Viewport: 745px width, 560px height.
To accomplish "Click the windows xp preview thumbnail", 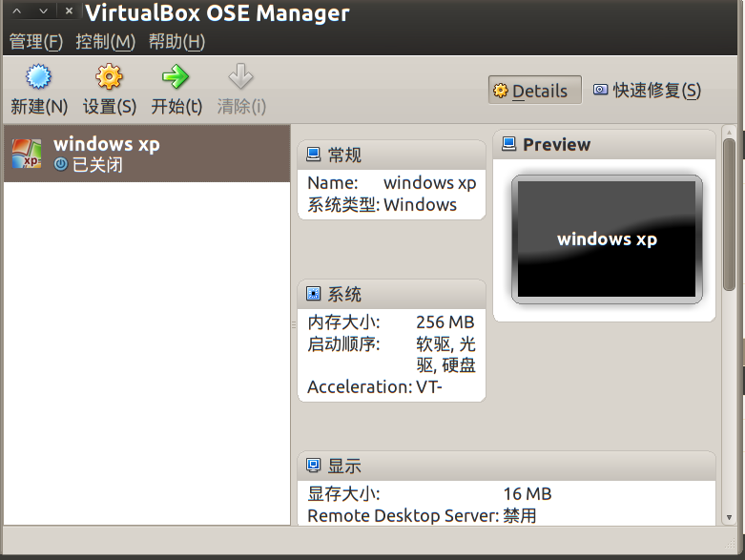I will tap(607, 239).
